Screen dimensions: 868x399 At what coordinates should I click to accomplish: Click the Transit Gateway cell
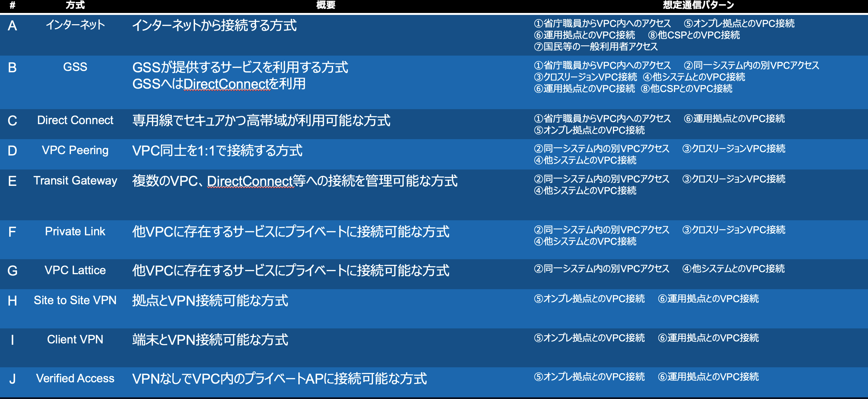75,180
